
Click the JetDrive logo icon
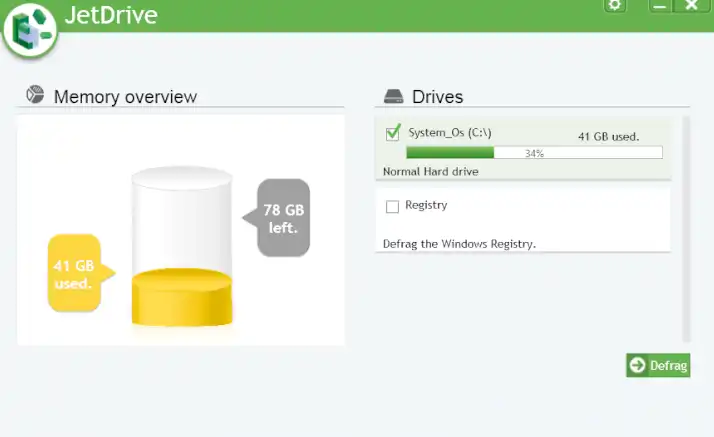[29, 30]
